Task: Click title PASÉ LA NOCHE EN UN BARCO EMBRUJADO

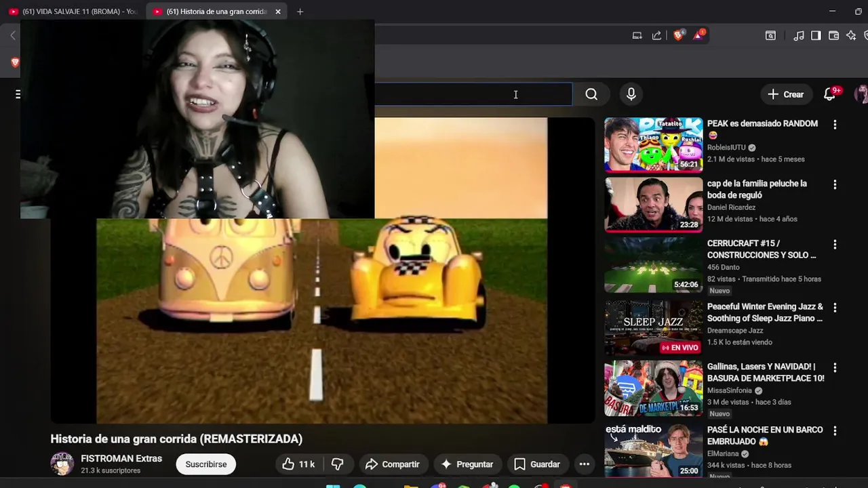Action: [x=765, y=435]
